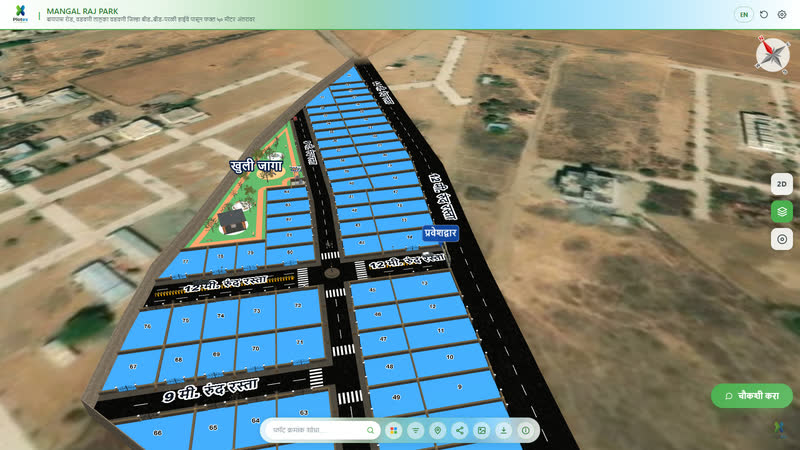This screenshot has width=800, height=450.
Task: Switch to 2D view
Action: tap(782, 184)
